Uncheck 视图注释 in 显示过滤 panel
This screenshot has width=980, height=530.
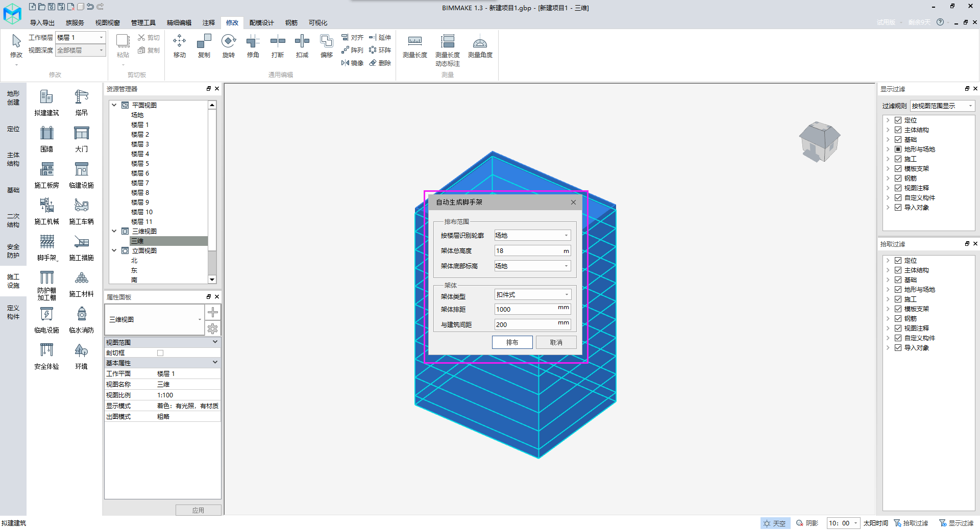pos(898,188)
